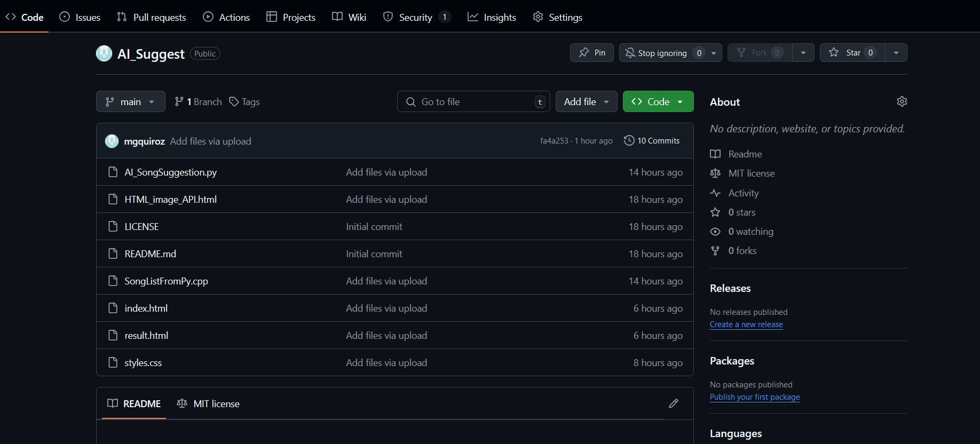Open the green Code clone dropdown
Screen dimensions: 980x444
(658, 101)
